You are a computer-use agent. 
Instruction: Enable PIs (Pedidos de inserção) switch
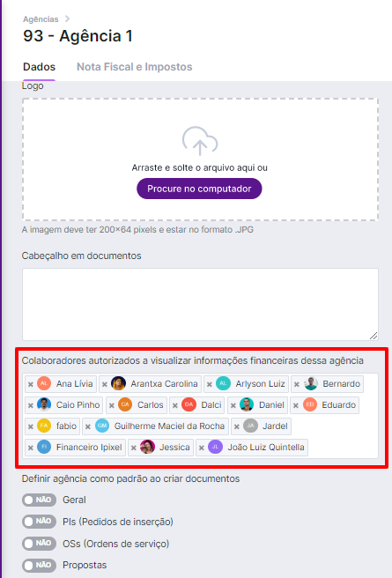pos(39,522)
